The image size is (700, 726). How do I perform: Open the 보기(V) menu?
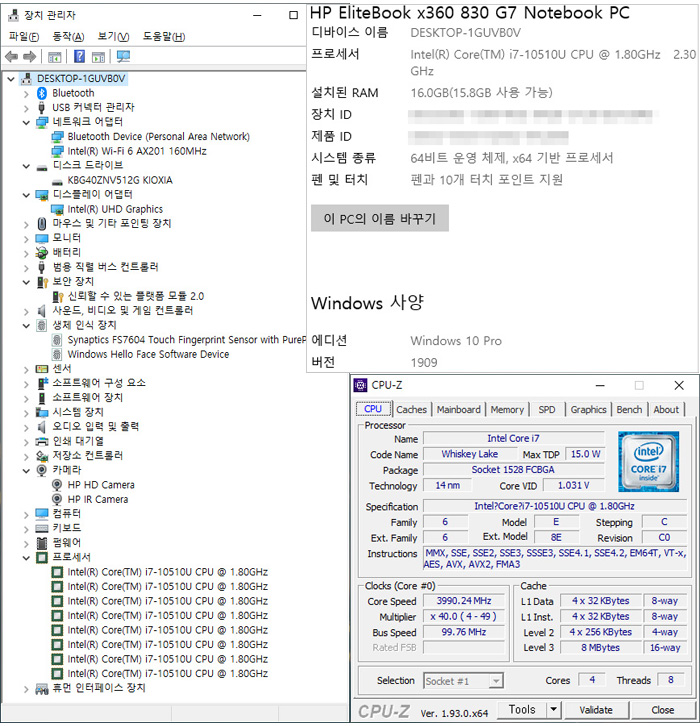pos(113,36)
